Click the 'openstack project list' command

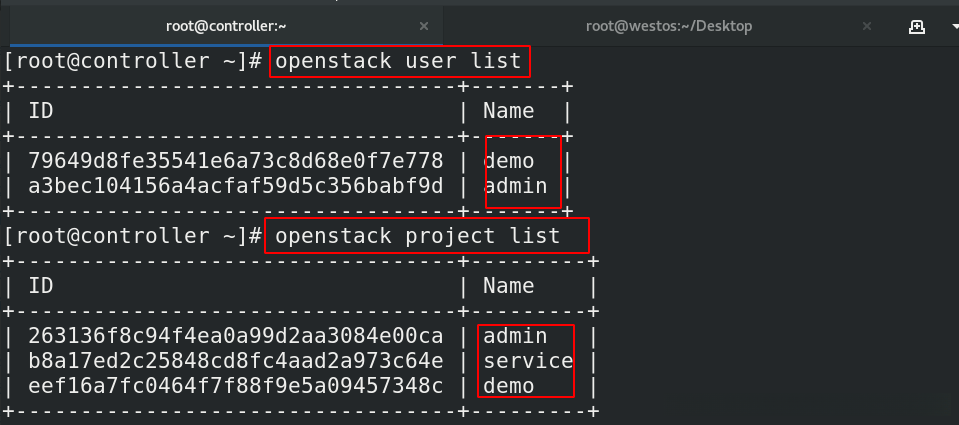(x=425, y=237)
